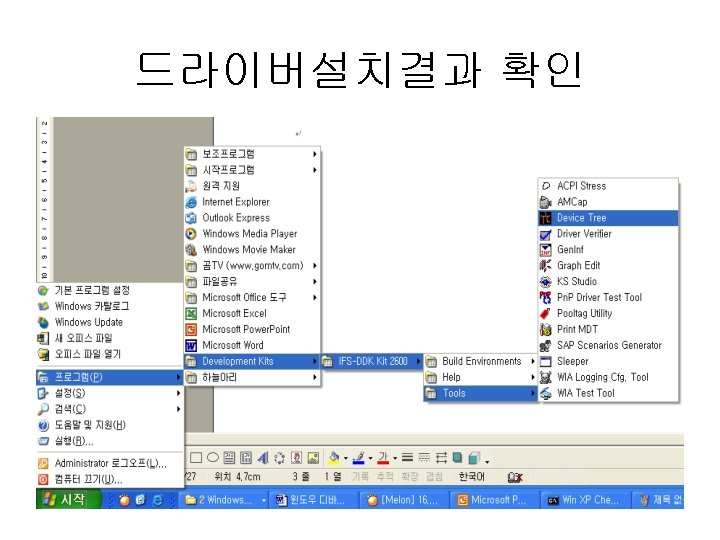Open 설정(S) in start menu

coord(110,394)
